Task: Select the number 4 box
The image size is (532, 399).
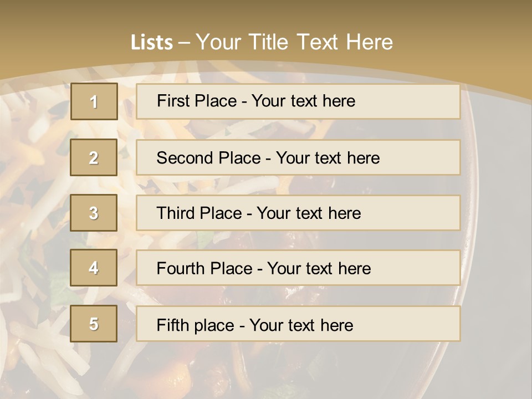Action: click(x=94, y=268)
